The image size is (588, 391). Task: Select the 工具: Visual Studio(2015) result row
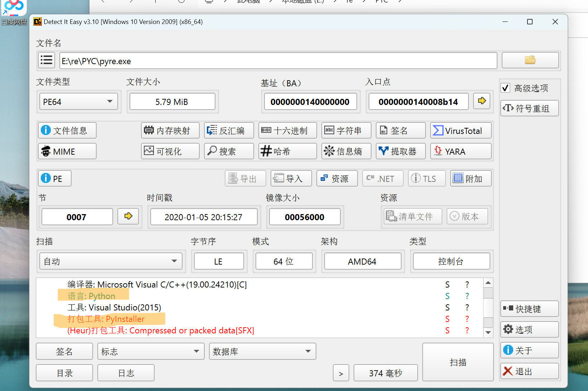(259, 307)
